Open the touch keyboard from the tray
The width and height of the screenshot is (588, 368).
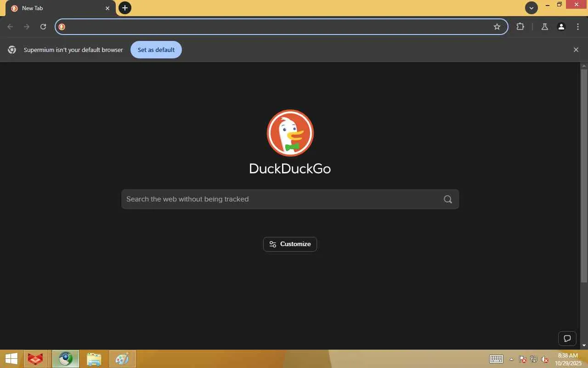point(496,359)
